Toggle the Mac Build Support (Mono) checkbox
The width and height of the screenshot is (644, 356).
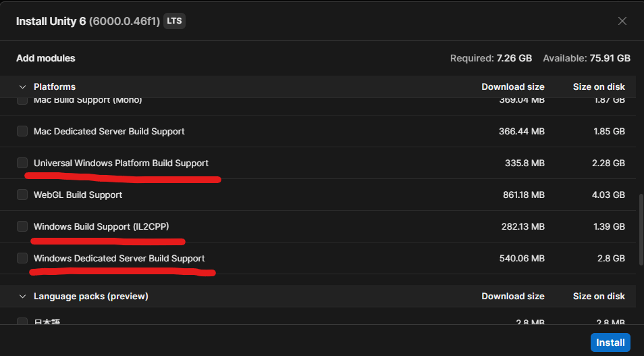pos(22,101)
